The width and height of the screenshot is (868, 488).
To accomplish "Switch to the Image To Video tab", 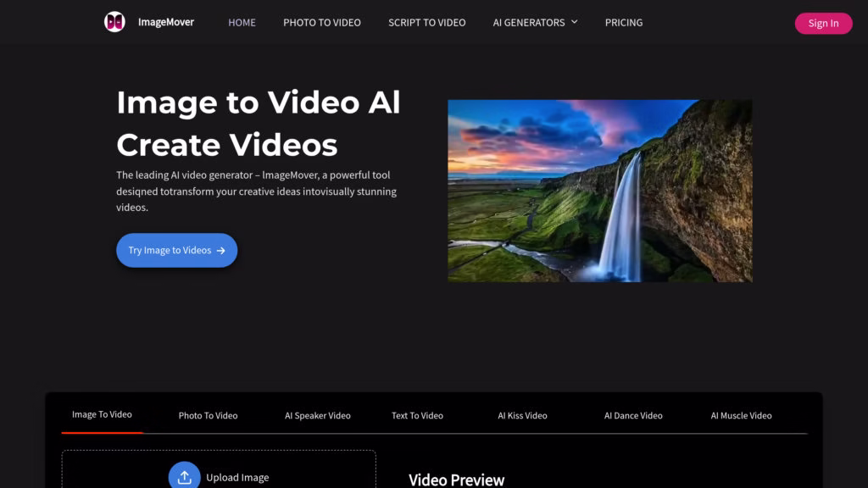I will click(102, 415).
